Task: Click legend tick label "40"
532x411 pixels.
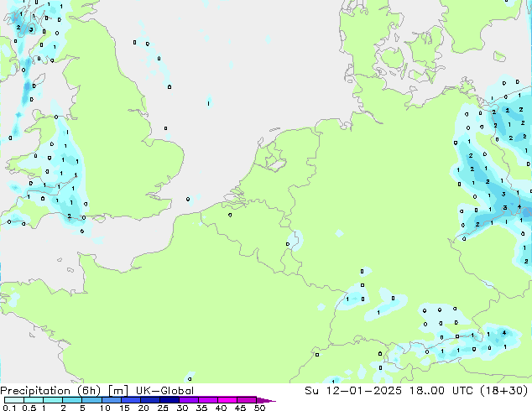Action: click(x=221, y=408)
